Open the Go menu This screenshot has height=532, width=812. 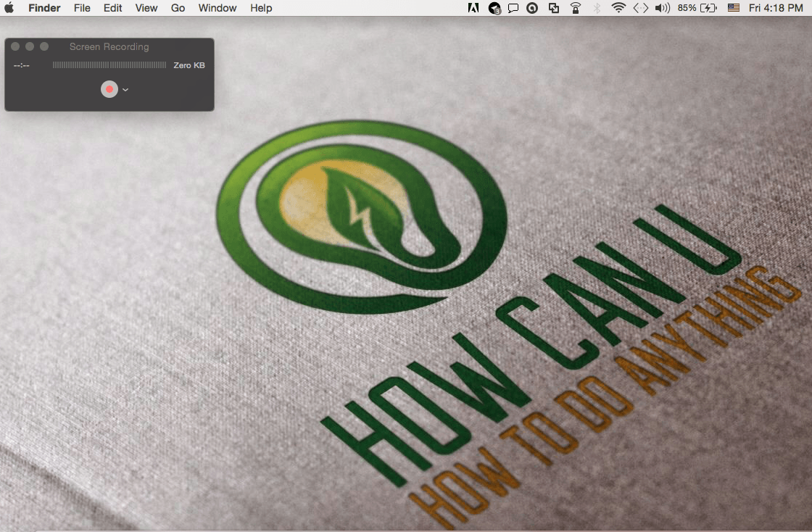coord(178,8)
